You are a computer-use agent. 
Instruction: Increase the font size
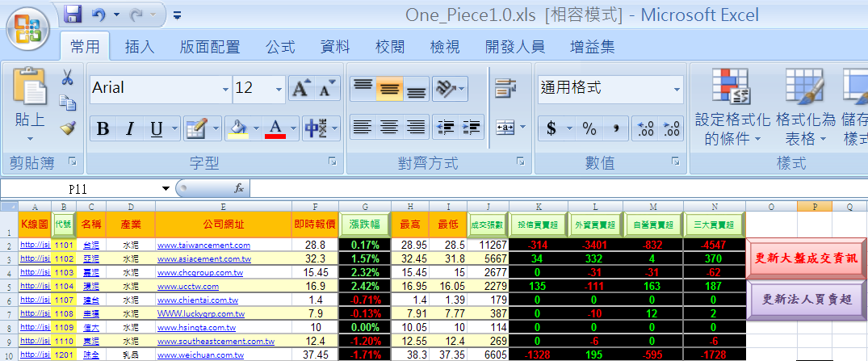tap(302, 89)
